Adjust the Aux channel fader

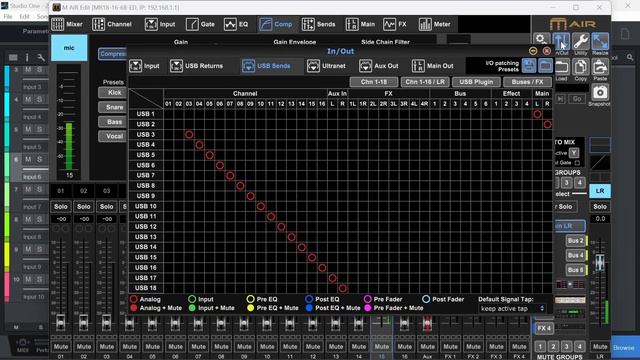coord(427,323)
